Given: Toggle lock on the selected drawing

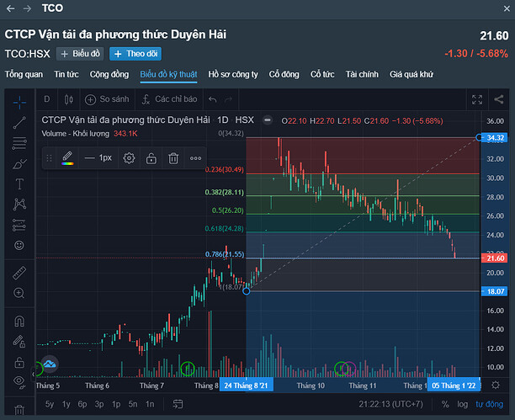Looking at the screenshot, I should coord(151,157).
